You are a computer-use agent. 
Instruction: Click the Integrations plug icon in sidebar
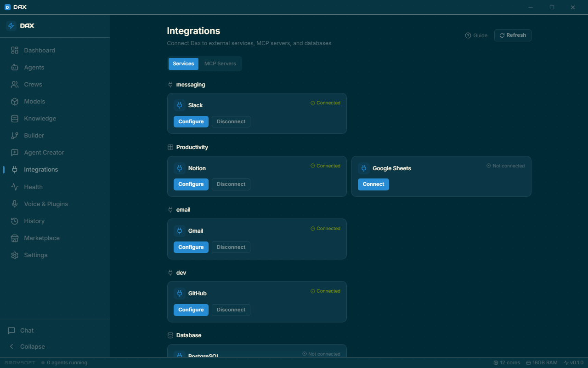pyautogui.click(x=15, y=169)
